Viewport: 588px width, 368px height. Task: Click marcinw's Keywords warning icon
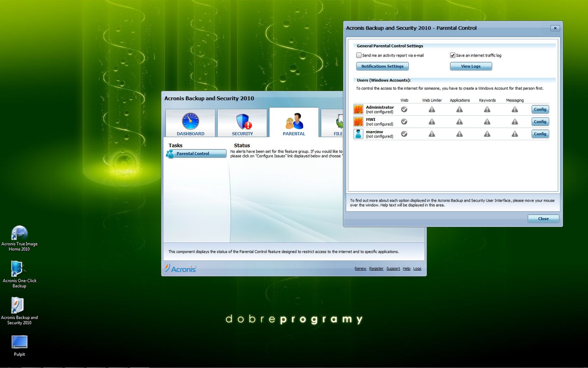487,134
